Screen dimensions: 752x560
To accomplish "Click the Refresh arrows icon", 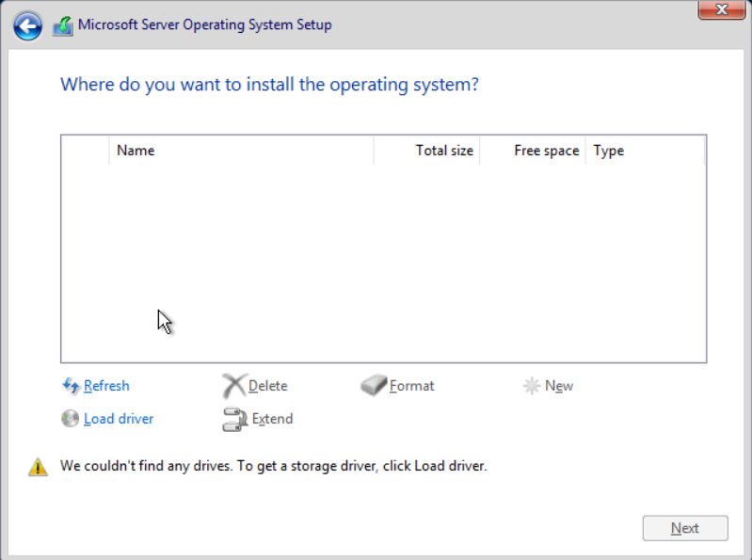I will click(x=71, y=386).
